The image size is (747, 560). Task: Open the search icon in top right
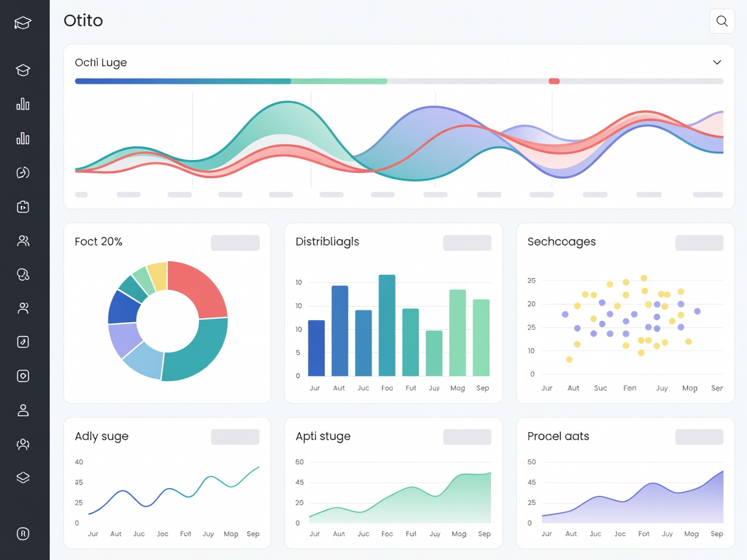(722, 21)
